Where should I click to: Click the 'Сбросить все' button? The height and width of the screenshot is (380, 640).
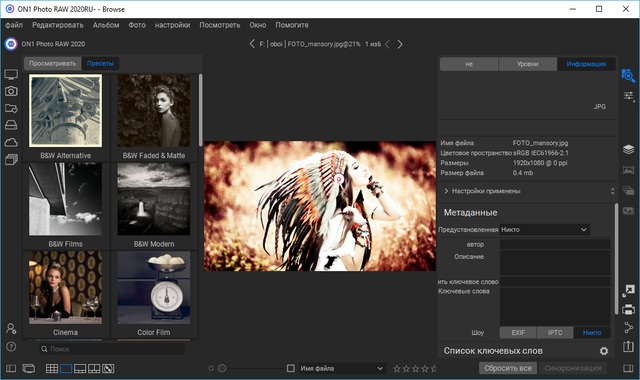pyautogui.click(x=508, y=368)
